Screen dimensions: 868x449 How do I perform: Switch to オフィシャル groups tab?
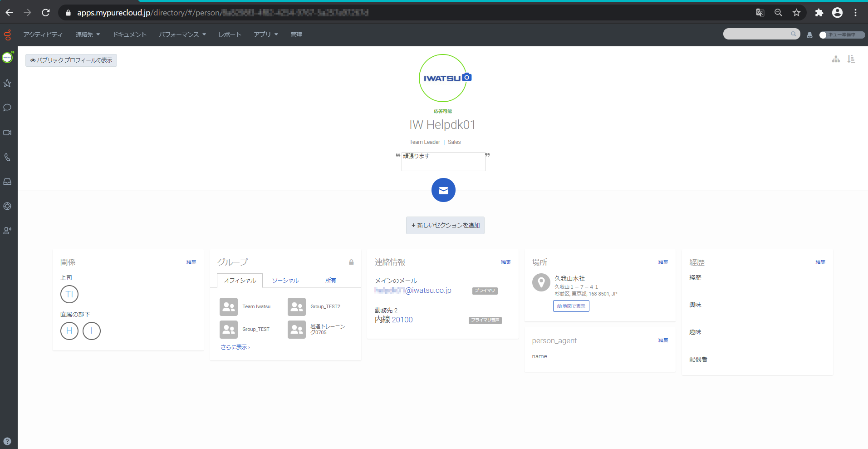[240, 281]
